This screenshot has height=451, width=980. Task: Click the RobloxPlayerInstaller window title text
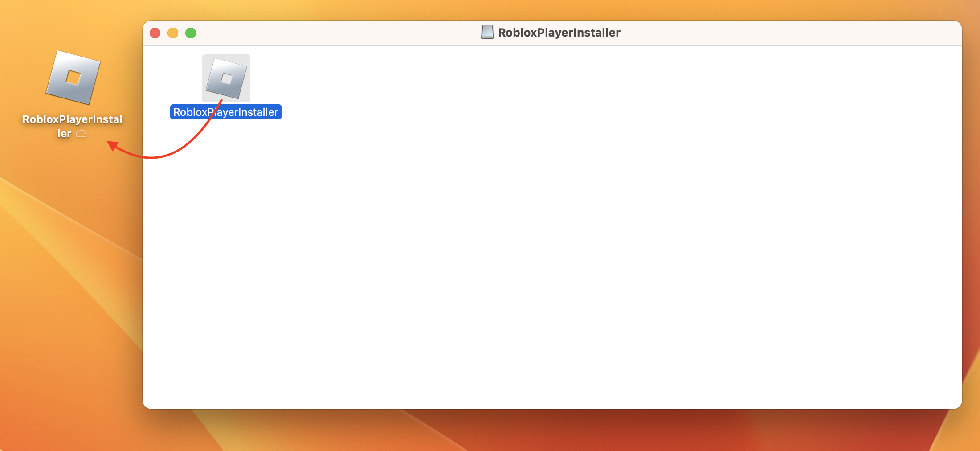point(559,33)
